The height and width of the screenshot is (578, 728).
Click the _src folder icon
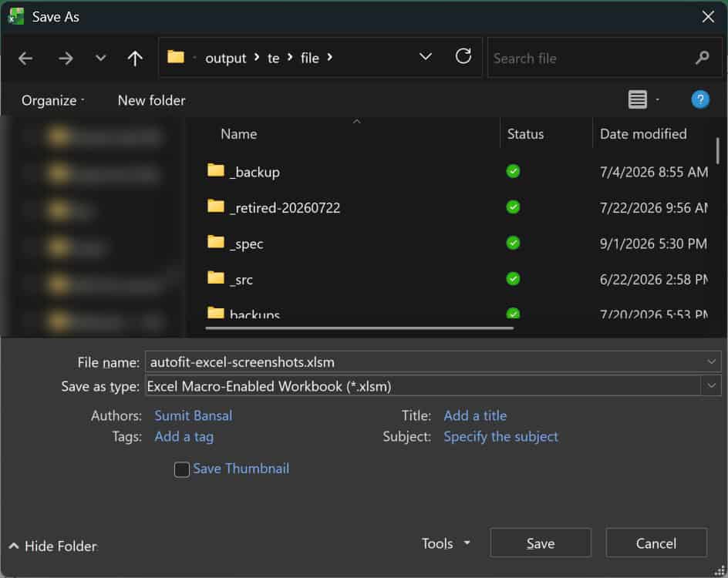(215, 277)
